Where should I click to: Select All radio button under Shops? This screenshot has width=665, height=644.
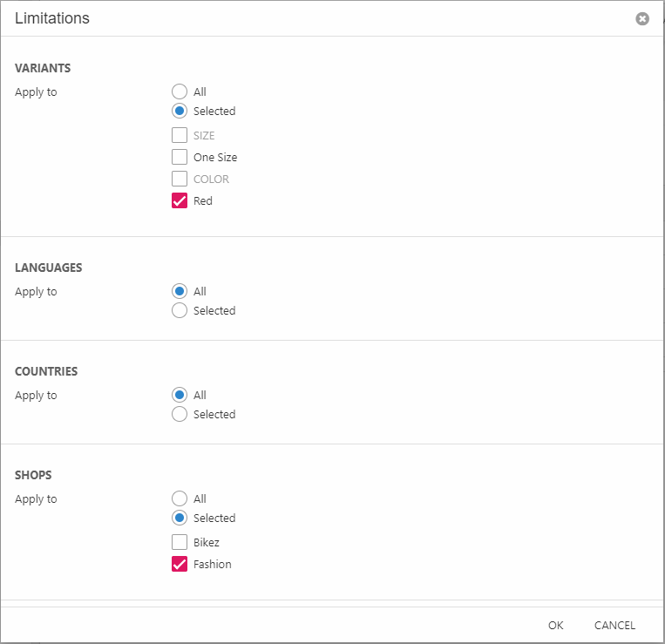[x=180, y=498]
